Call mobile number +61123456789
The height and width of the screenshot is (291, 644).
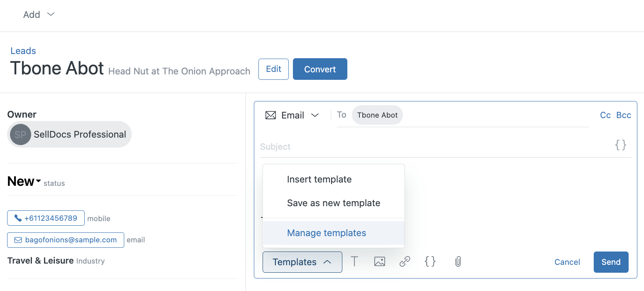click(x=46, y=218)
